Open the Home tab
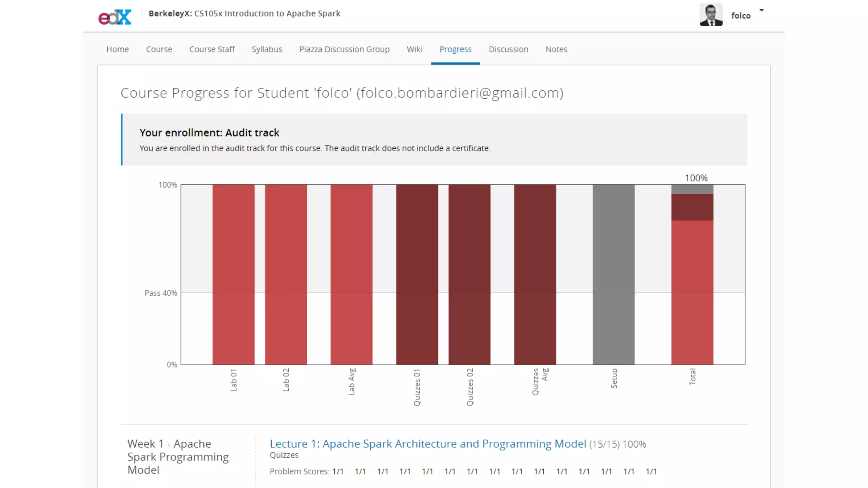Viewport: 868px width, 488px height. pyautogui.click(x=117, y=49)
